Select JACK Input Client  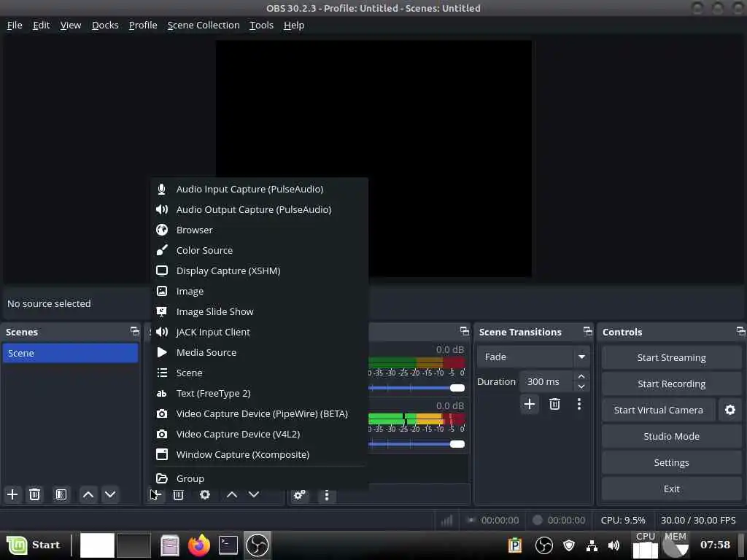pos(260,332)
